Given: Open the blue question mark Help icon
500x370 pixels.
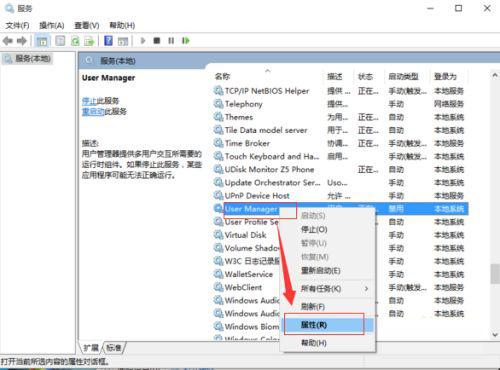Looking at the screenshot, I should point(108,41).
